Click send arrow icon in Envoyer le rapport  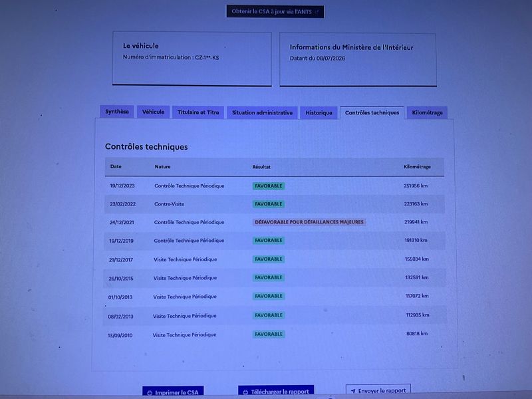(353, 391)
